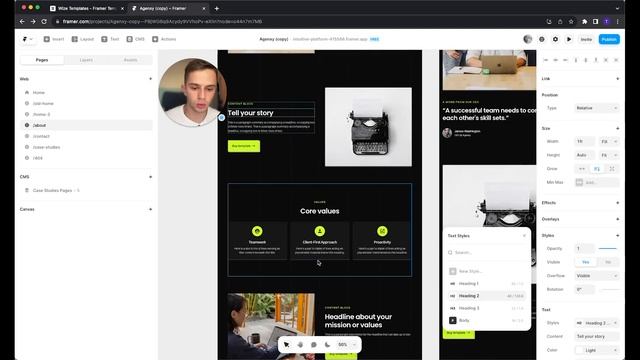
Task: Switch to the Layers tab
Action: (86, 60)
